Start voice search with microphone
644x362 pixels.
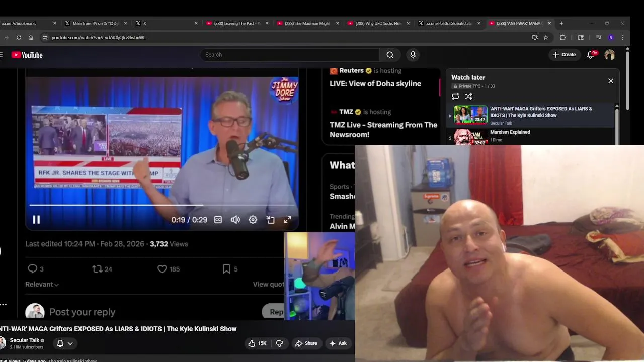coord(413,55)
